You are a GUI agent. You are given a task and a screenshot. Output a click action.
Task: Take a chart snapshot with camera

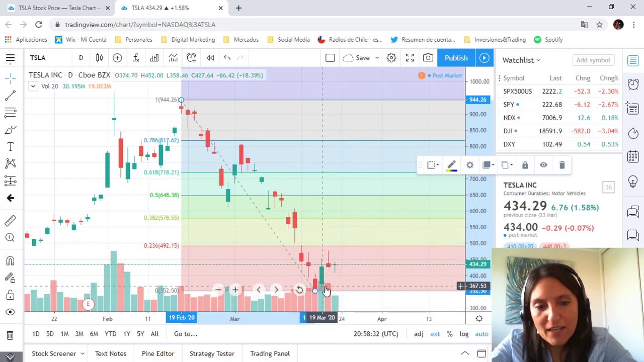tap(428, 58)
